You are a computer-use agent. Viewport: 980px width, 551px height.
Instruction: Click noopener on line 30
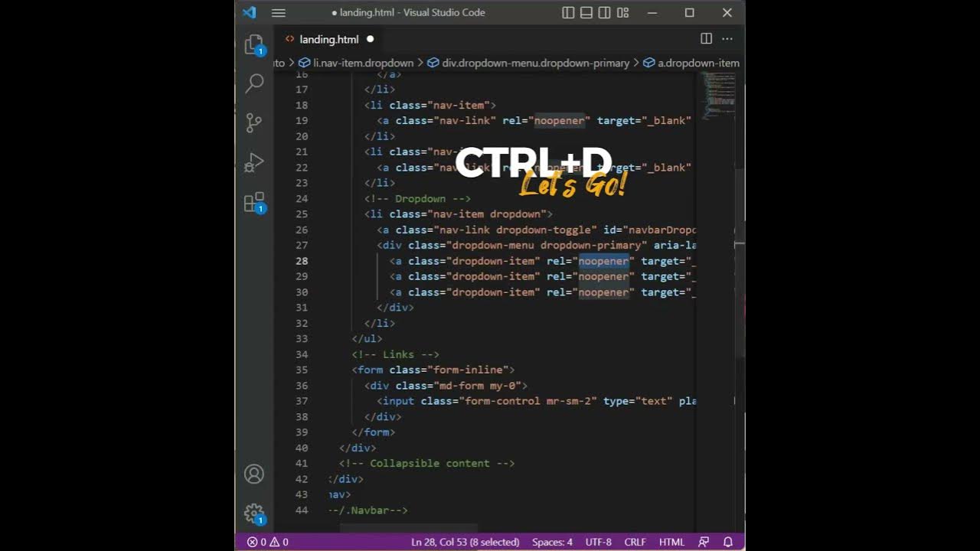[x=603, y=292]
